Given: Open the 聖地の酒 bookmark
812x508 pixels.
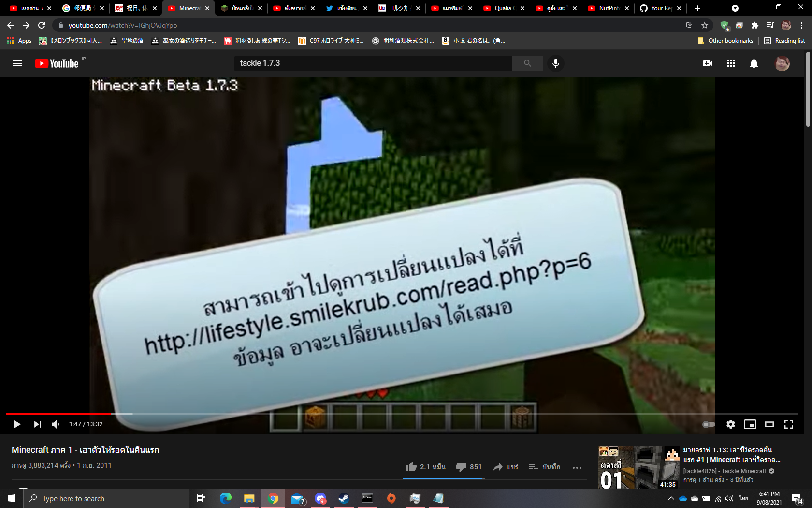Looking at the screenshot, I should coord(127,41).
